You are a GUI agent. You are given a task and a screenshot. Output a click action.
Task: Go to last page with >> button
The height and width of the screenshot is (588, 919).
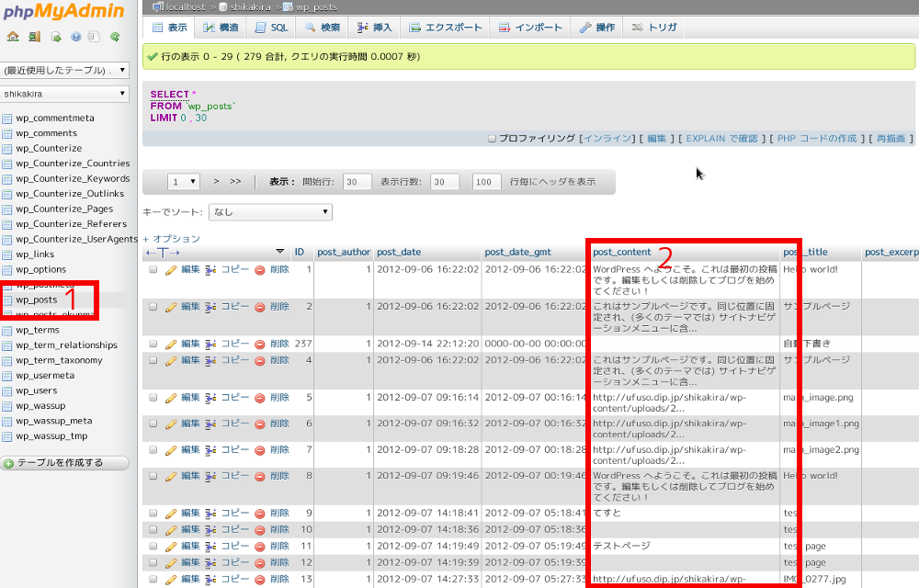tap(235, 182)
